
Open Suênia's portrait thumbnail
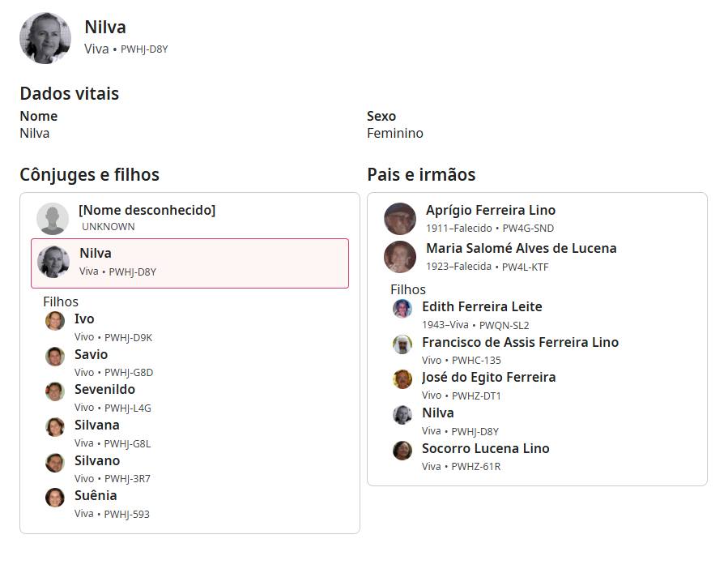(55, 498)
